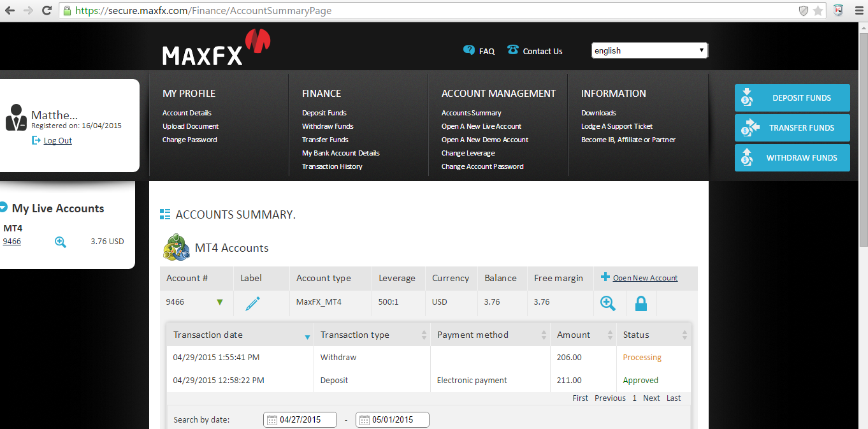Screen dimensions: 868x429
Task: Go to First page of transactions
Action: point(581,398)
